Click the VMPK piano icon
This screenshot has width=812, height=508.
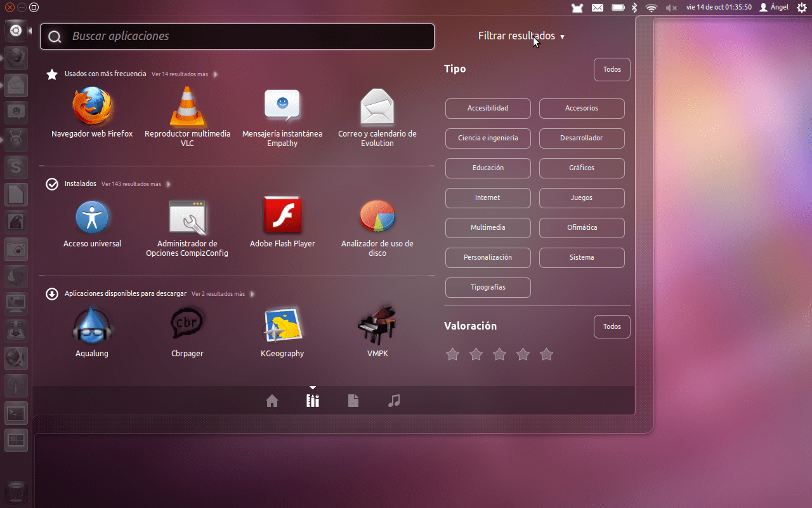click(377, 326)
